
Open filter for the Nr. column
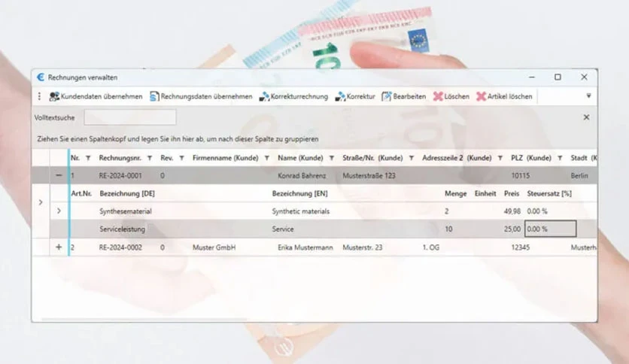click(88, 159)
